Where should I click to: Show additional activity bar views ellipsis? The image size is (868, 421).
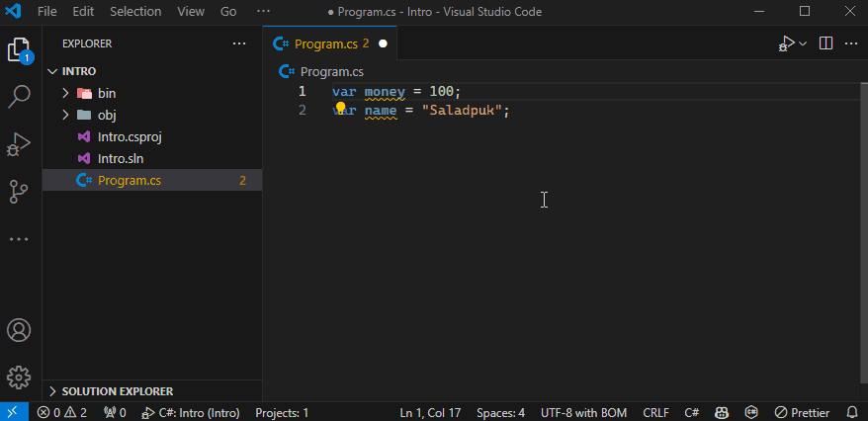[x=19, y=239]
